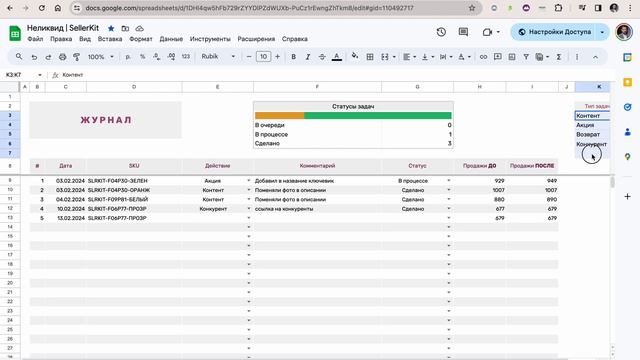Click the font size field showing 10

click(x=263, y=57)
